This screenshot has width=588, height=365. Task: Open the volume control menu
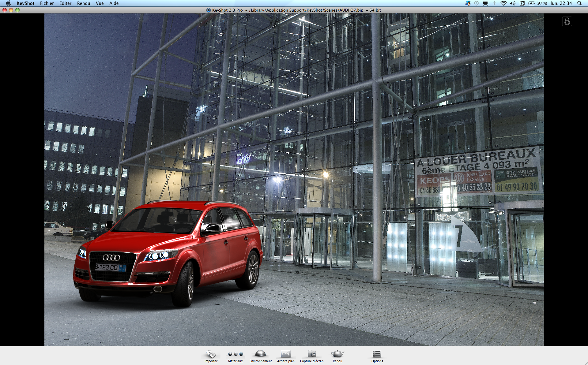[x=513, y=3]
